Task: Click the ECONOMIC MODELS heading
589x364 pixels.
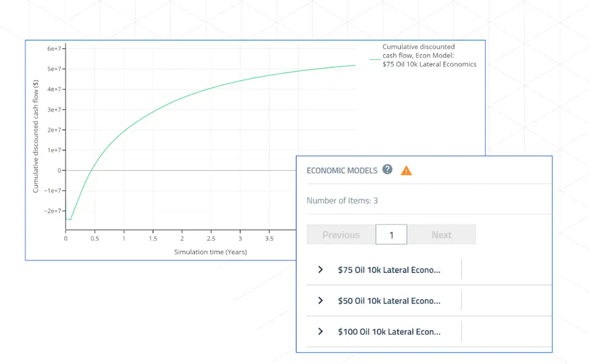Action: (x=342, y=171)
